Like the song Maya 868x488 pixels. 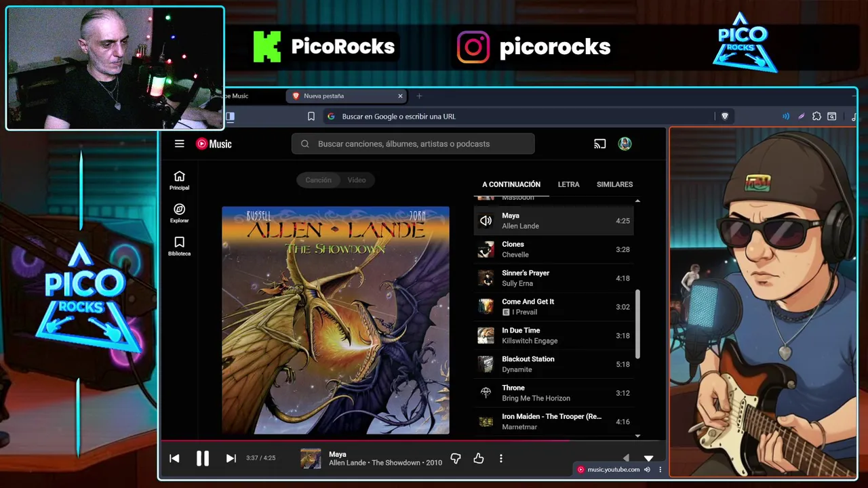(x=479, y=459)
